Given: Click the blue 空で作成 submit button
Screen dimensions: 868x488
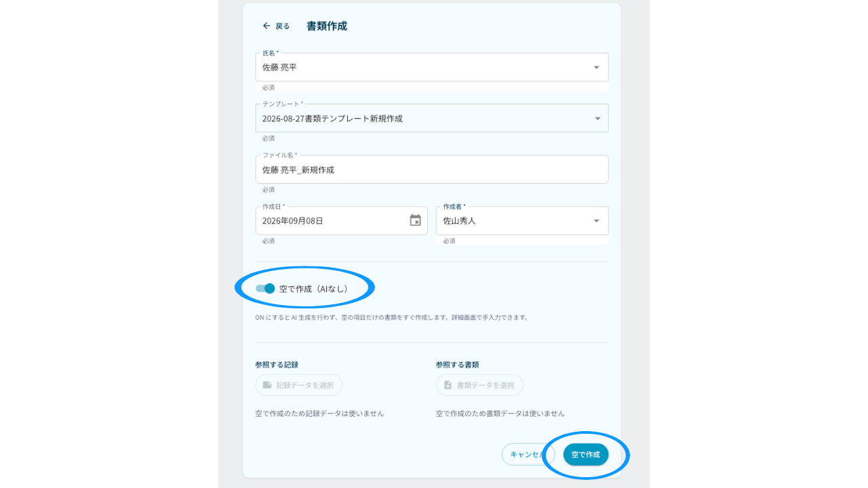Looking at the screenshot, I should click(586, 454).
